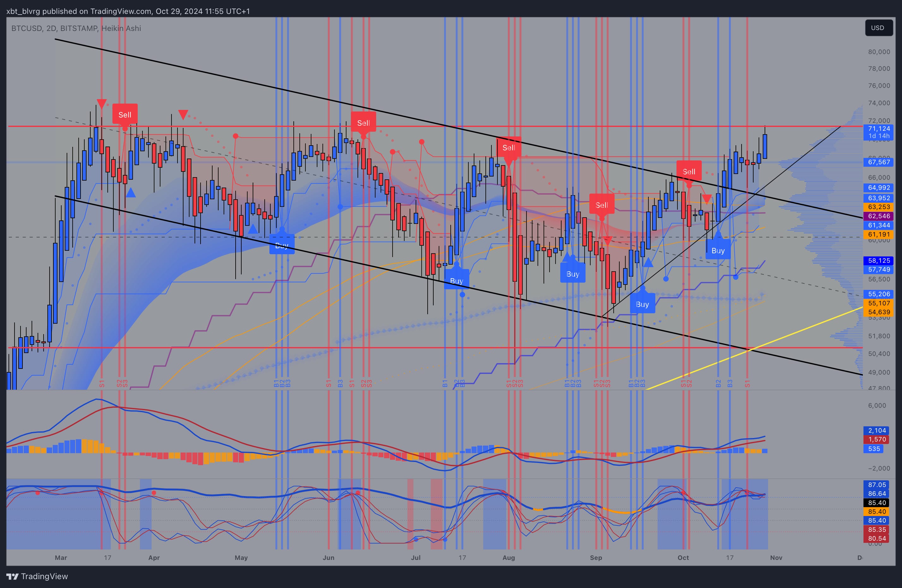
Task: Click the Sell label in early June
Action: click(363, 123)
